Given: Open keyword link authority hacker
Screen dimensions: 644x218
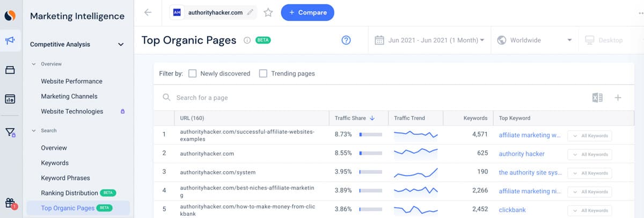Looking at the screenshot, I should tap(522, 154).
